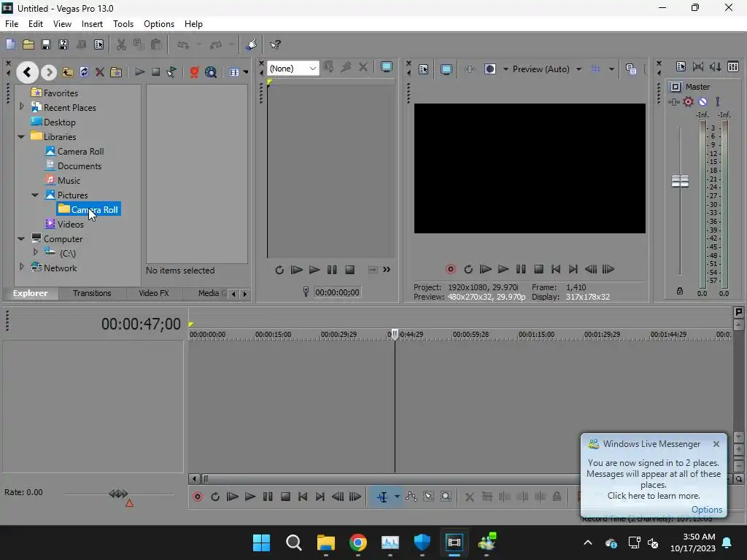
Task: Stop preview in Explorer toolbar
Action: (x=156, y=72)
